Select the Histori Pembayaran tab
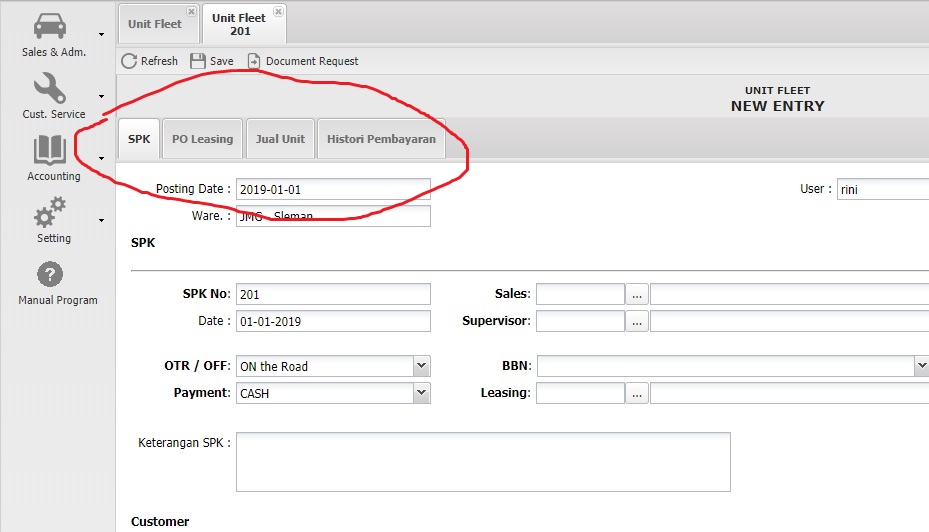 click(x=381, y=139)
